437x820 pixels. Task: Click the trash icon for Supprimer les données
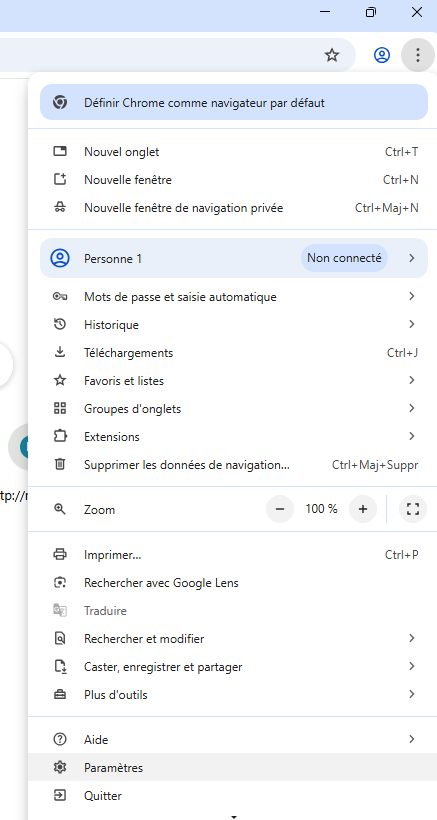coord(60,464)
